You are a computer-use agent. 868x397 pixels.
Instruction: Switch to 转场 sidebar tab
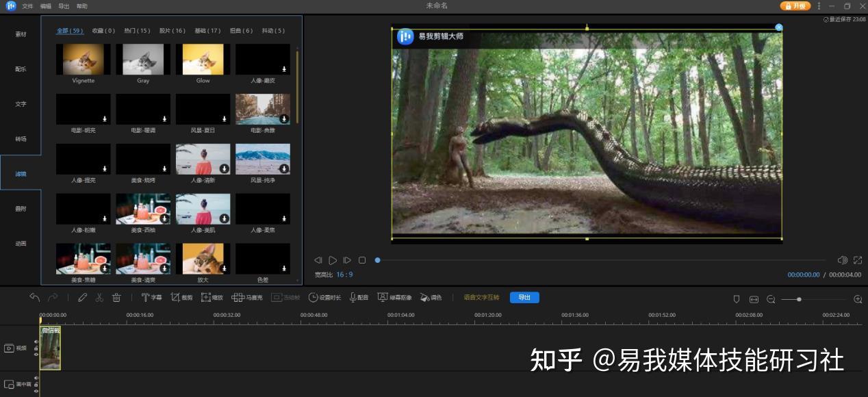tap(21, 139)
